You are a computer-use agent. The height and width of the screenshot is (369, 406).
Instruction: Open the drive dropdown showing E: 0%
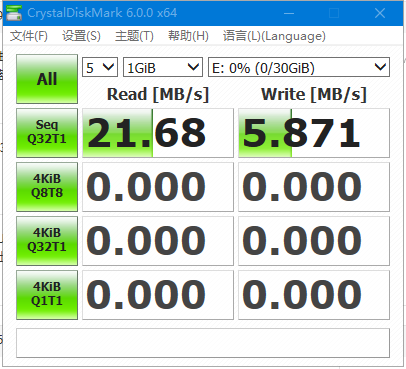299,68
